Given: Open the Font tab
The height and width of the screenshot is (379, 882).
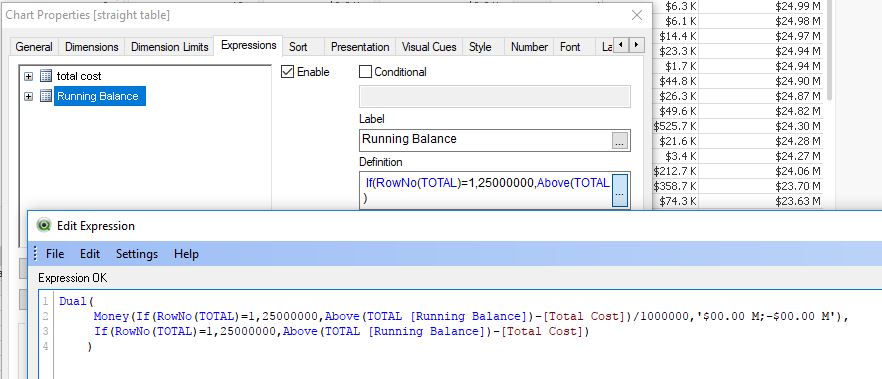Looking at the screenshot, I should click(x=570, y=47).
